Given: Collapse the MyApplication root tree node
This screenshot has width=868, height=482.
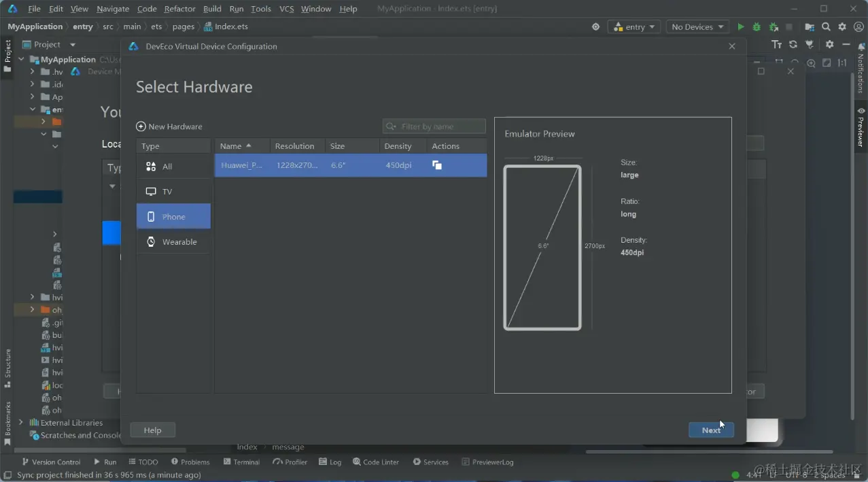Looking at the screenshot, I should (x=21, y=60).
